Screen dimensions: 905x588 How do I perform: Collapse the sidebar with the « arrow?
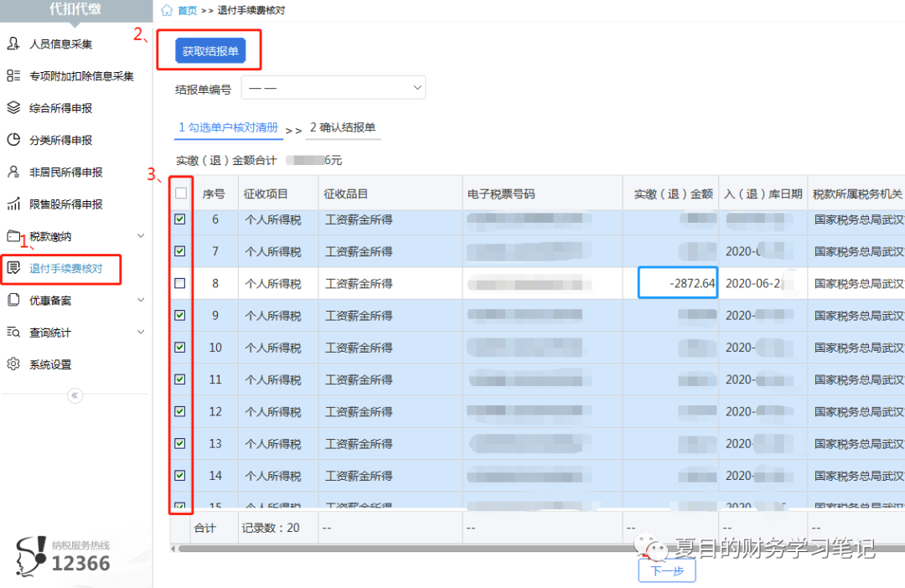[x=74, y=395]
